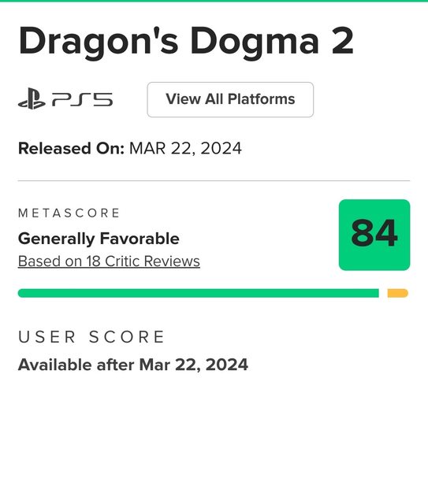Click the USER SCORE heading

pos(91,337)
